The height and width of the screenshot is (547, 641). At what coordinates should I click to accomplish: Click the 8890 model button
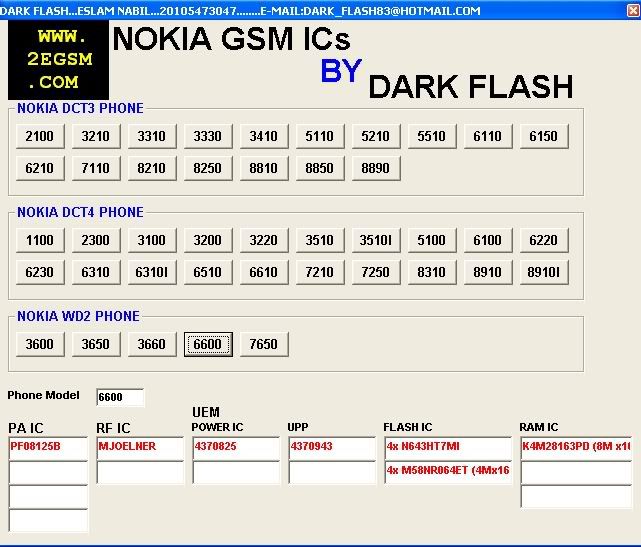coord(376,168)
